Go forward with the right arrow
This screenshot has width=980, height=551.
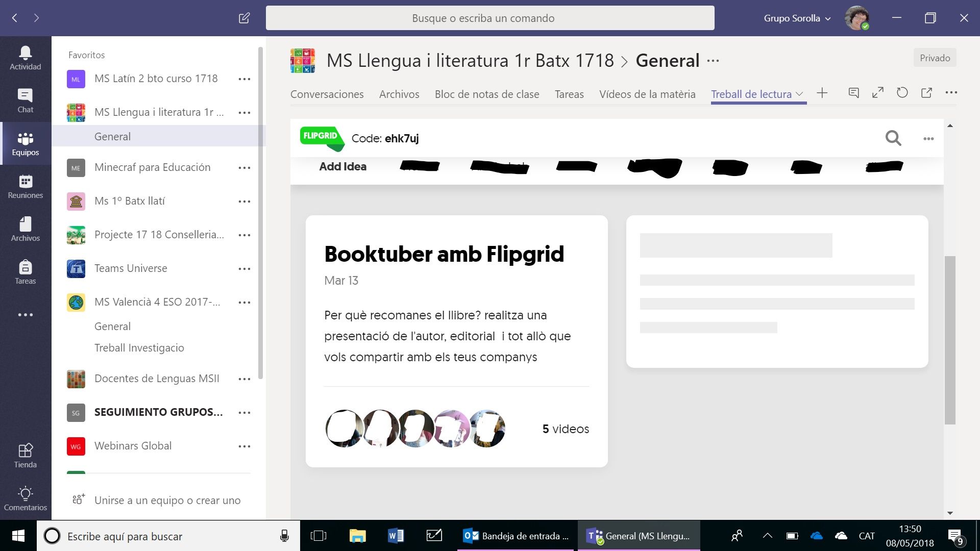(36, 18)
